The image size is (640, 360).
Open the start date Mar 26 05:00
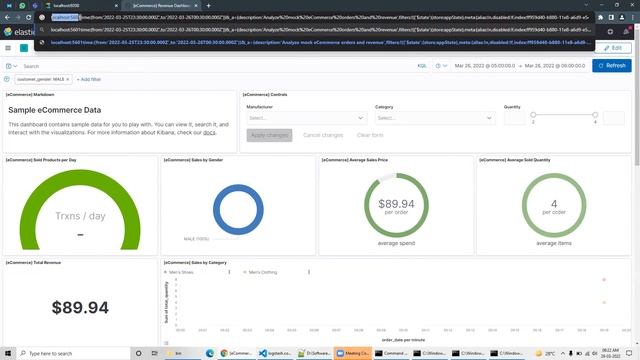pos(484,66)
